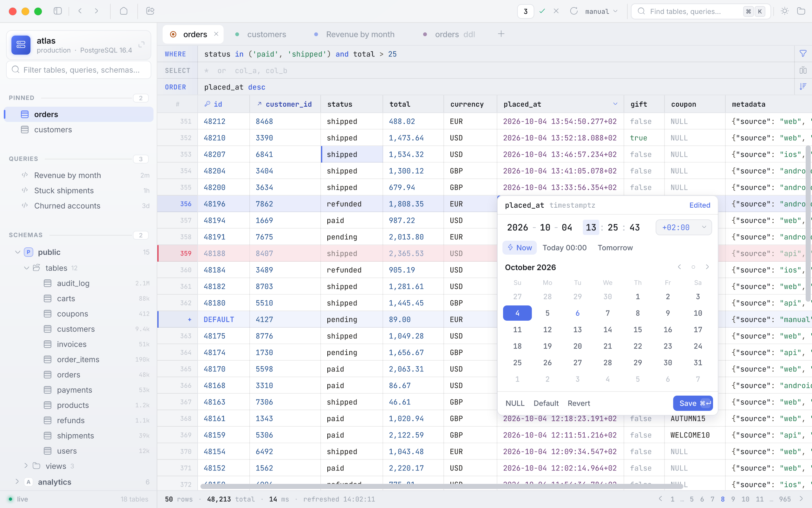
Task: Collapse the tables folder
Action: [27, 268]
